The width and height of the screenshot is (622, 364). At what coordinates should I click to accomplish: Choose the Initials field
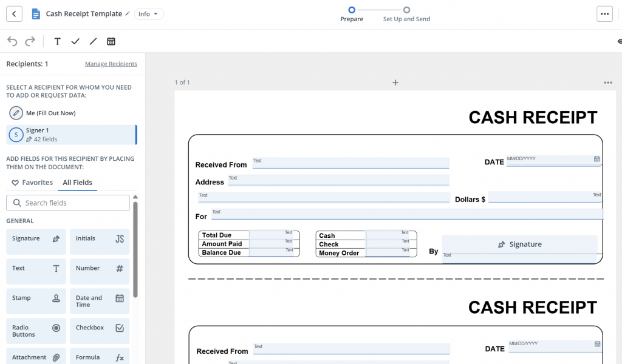pyautogui.click(x=100, y=241)
